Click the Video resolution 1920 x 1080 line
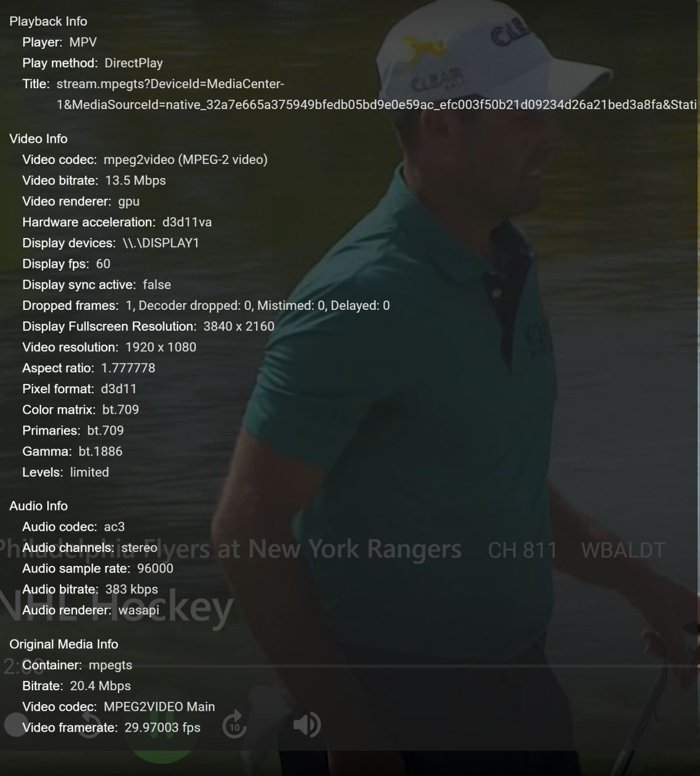Screen dimensions: 700x776 click(109, 347)
